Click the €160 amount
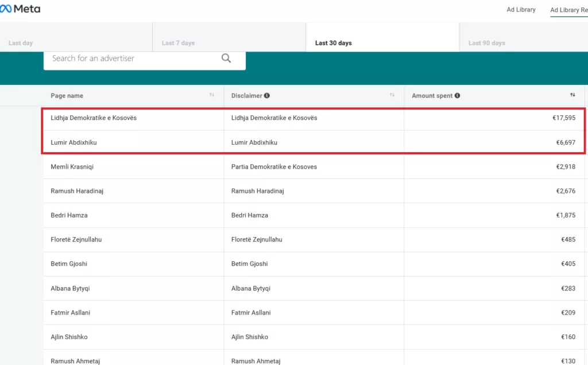The image size is (588, 365). (568, 337)
